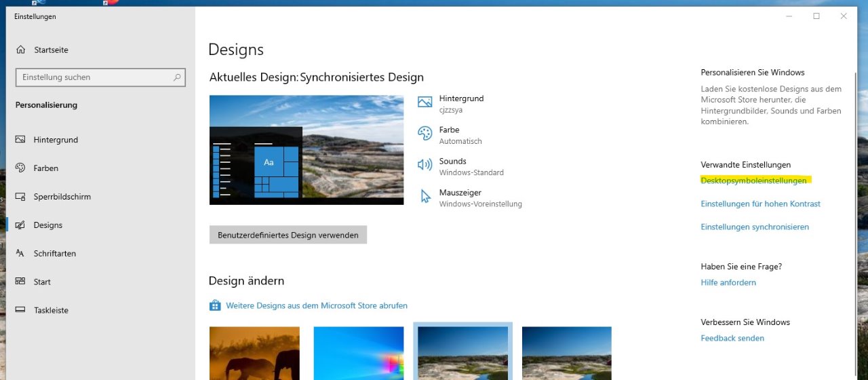Click the Sperrbildschirm monitor icon
Viewport: 868px width, 380px height.
tap(20, 197)
